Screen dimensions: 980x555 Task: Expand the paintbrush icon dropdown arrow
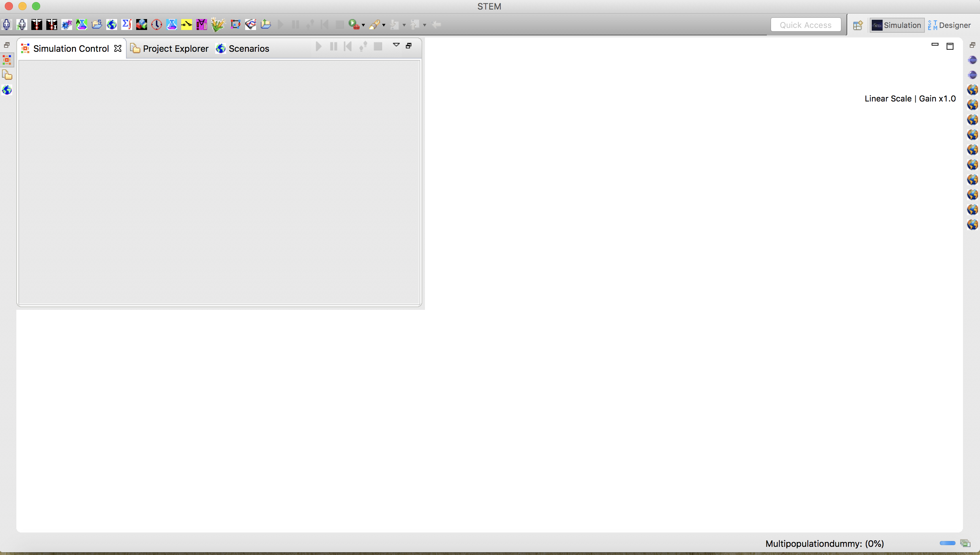384,26
